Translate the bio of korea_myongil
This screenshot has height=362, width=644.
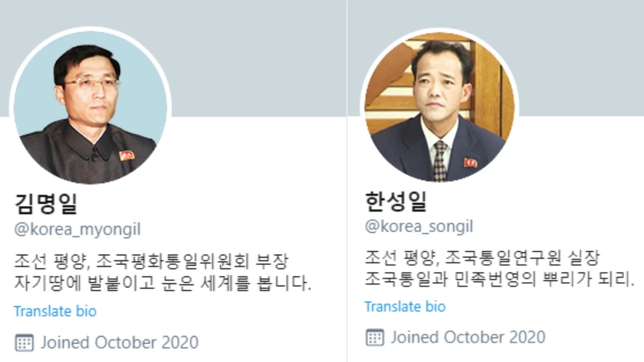coord(55,311)
